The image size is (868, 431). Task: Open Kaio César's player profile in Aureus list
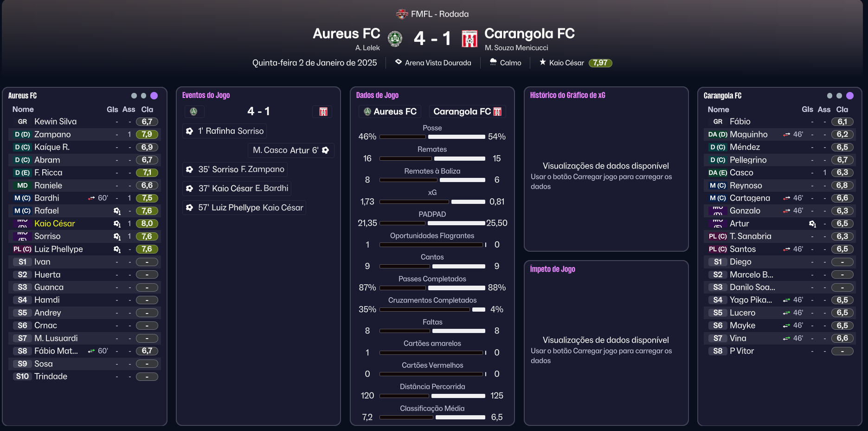point(55,224)
